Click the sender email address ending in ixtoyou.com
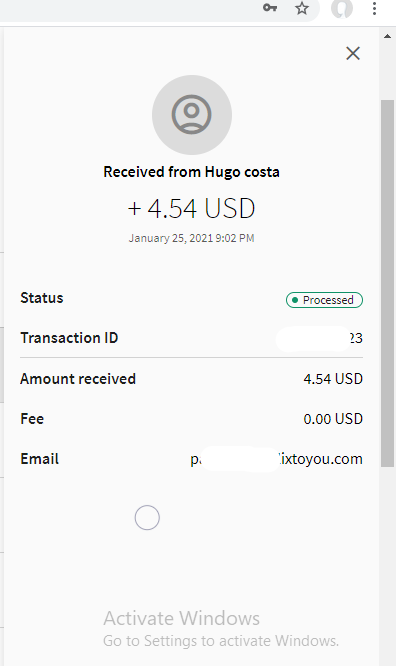The height and width of the screenshot is (666, 396). (277, 459)
